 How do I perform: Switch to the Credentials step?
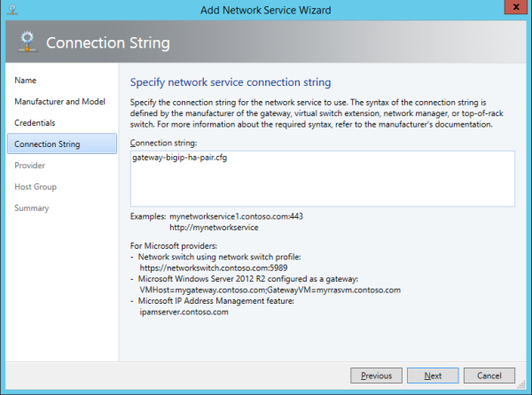[x=35, y=123]
